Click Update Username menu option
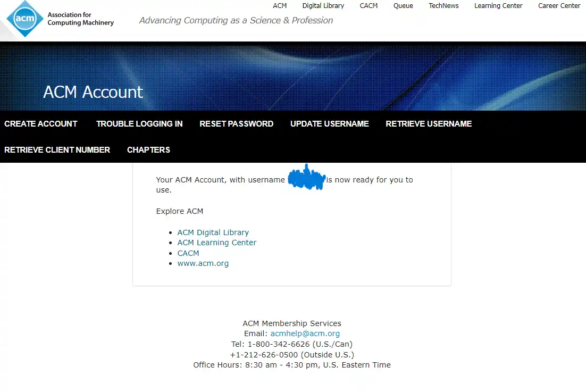 pos(329,124)
